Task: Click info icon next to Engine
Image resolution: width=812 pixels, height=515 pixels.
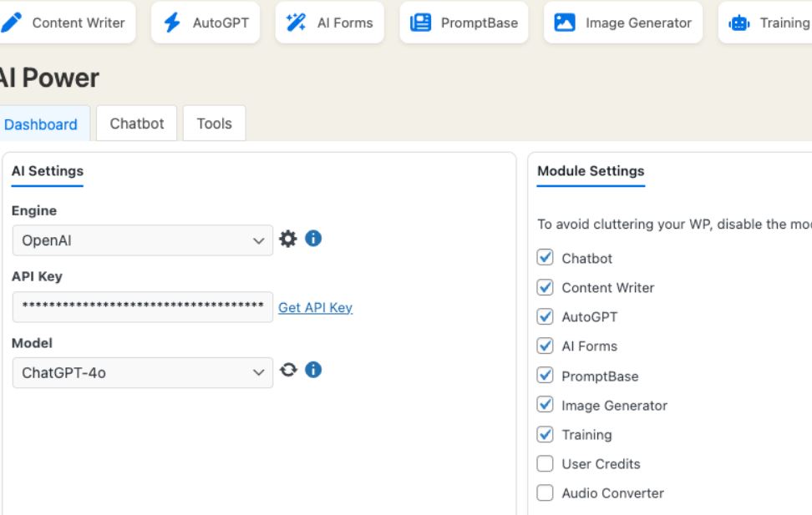Action: (313, 239)
